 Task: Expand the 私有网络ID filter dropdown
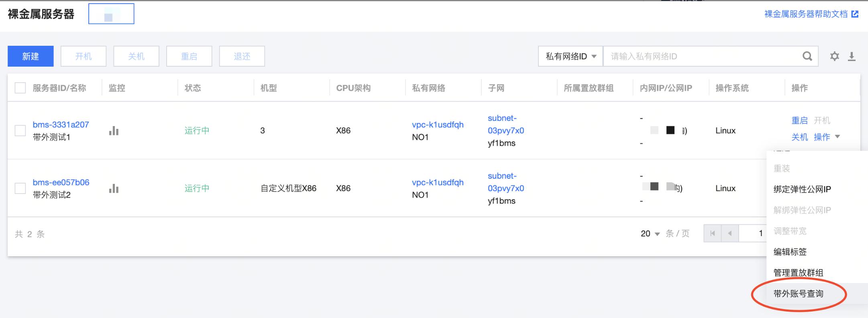coord(571,56)
